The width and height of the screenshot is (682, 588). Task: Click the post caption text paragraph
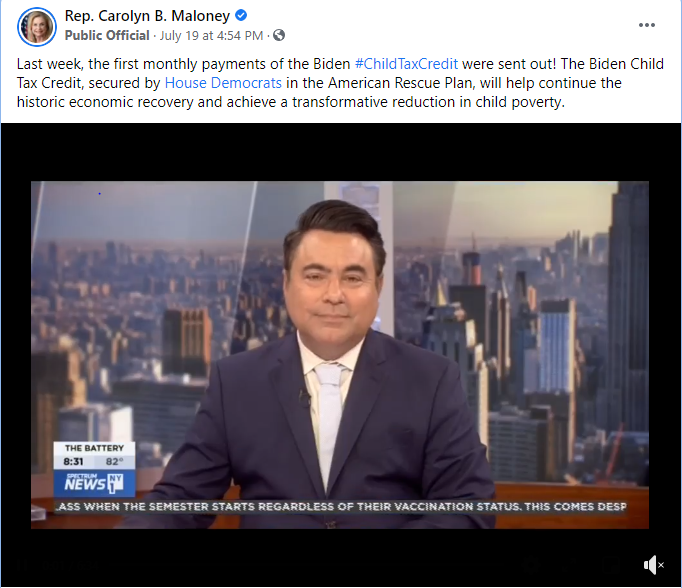340,83
